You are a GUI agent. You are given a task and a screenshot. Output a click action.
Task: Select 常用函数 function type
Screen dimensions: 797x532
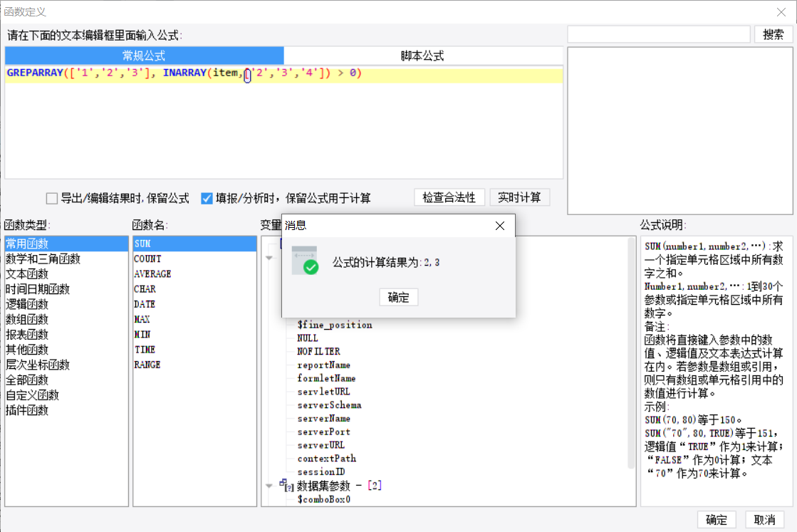click(66, 244)
